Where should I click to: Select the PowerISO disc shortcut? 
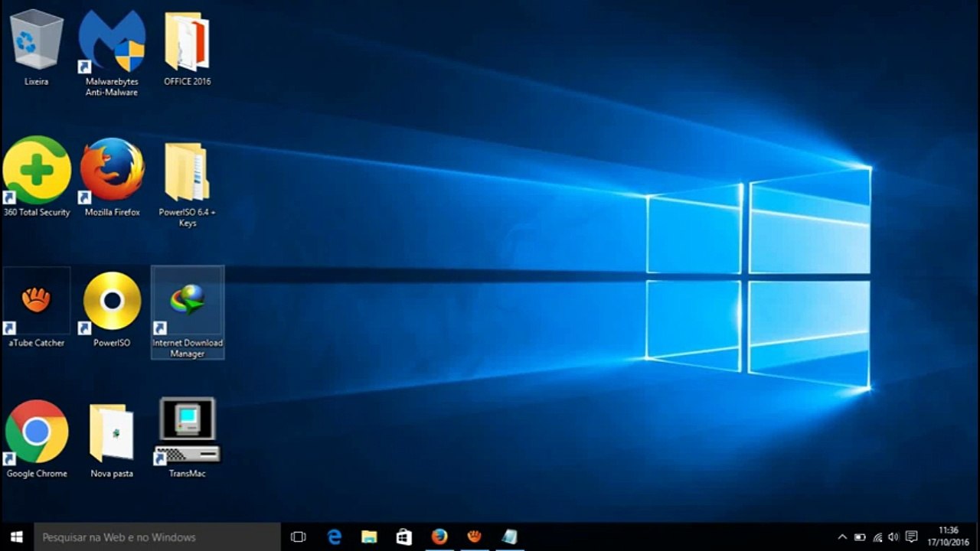pos(112,308)
